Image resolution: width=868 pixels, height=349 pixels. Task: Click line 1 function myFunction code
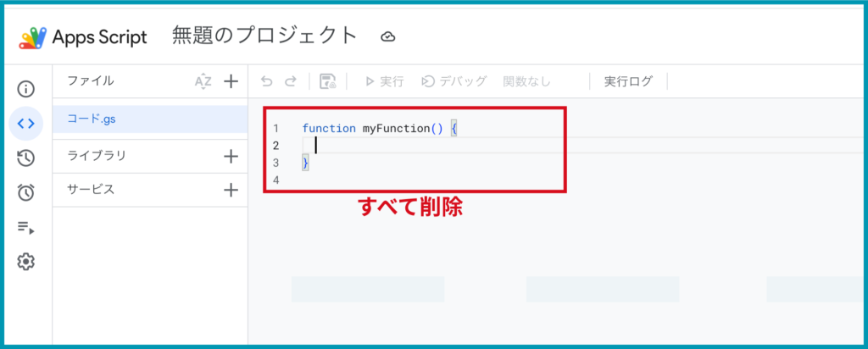point(380,128)
